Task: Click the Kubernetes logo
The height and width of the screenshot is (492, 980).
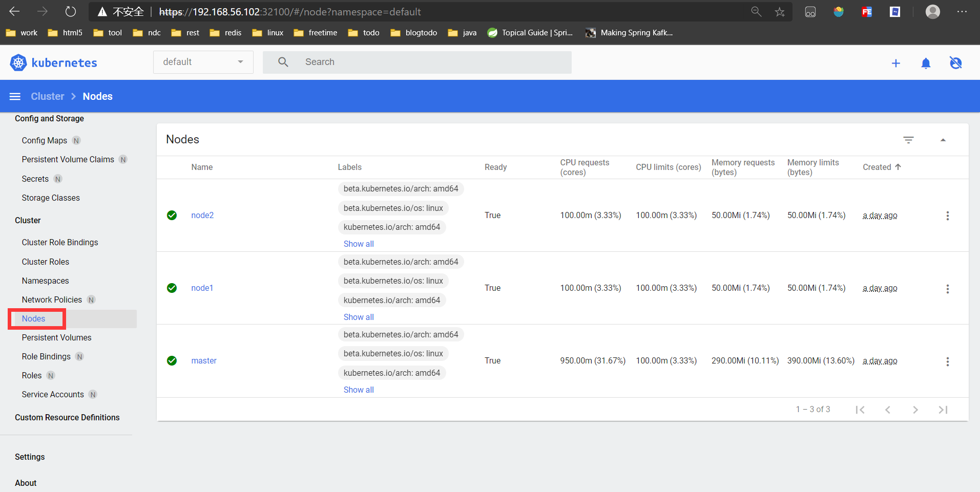Action: [x=53, y=62]
